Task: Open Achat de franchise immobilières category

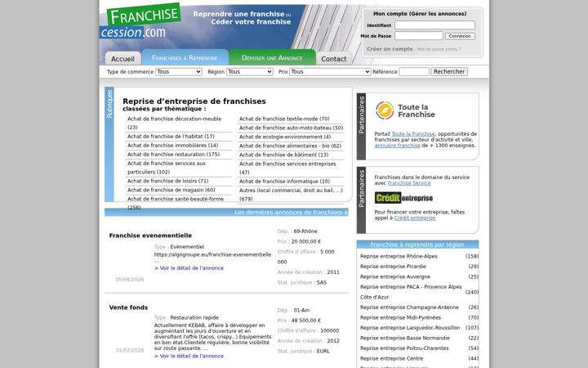Action: pyautogui.click(x=172, y=146)
